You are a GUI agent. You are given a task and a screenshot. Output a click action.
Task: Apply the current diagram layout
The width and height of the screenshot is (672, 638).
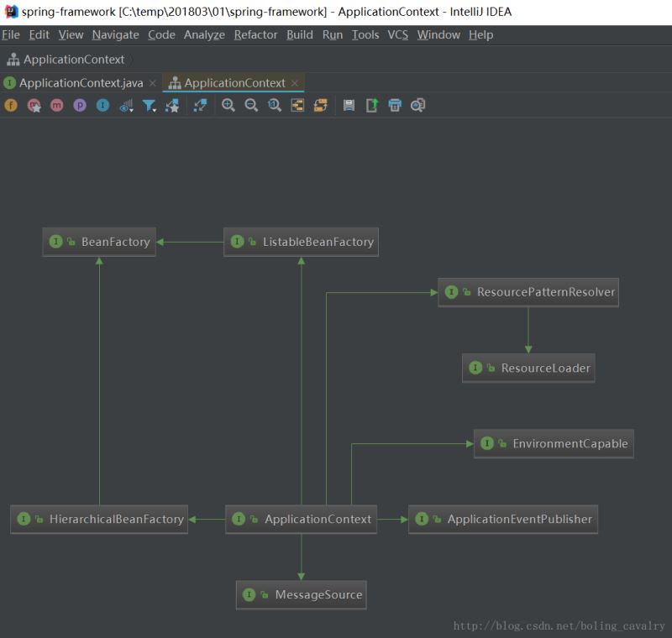tap(320, 106)
